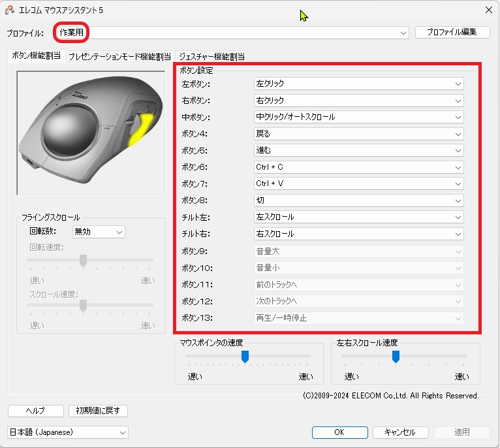Screen dimensions: 500x448
Task: Click the 初期値に戻す button
Action: (x=98, y=411)
